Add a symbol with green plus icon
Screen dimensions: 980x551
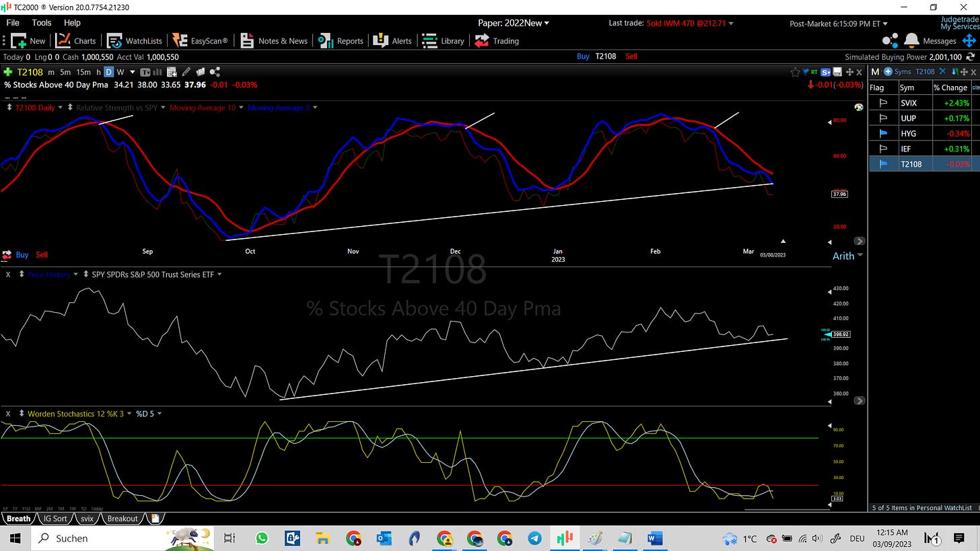pos(8,72)
